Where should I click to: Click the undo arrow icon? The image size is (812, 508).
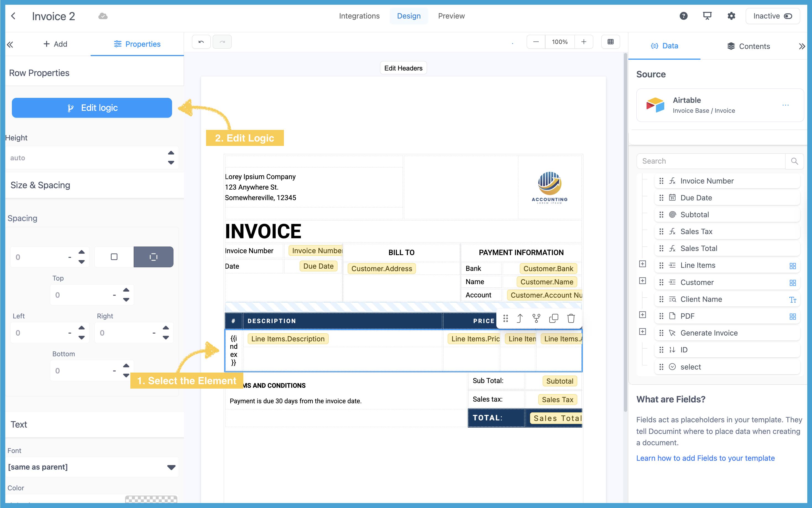point(201,42)
